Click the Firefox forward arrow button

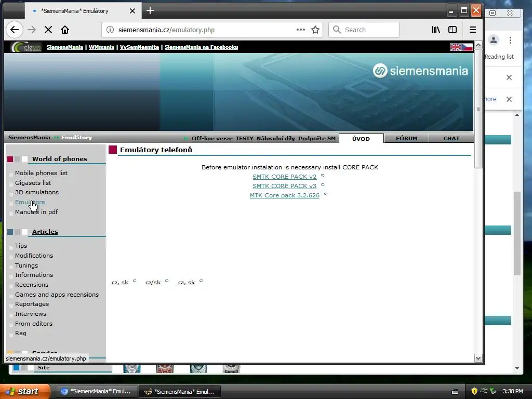click(32, 30)
